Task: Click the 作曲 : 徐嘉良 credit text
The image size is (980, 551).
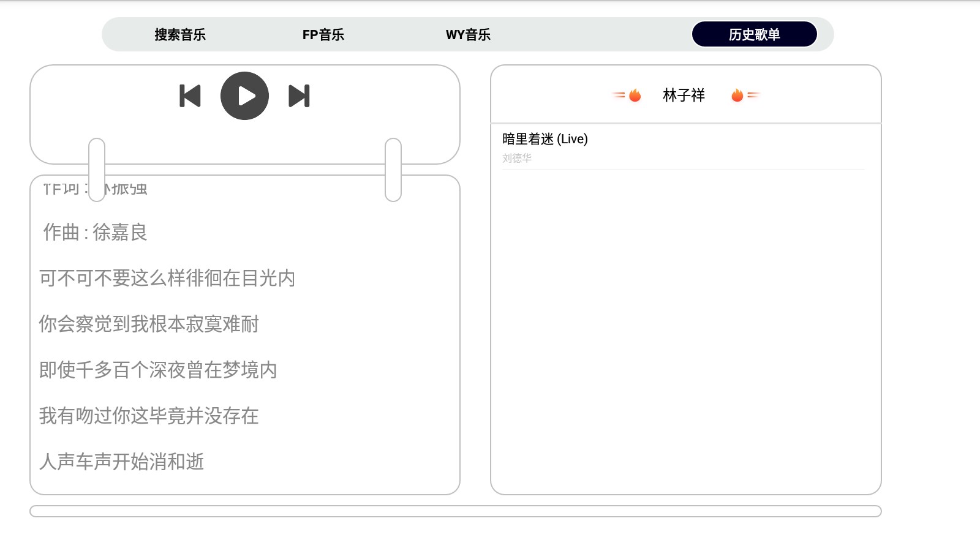Action: [x=94, y=233]
